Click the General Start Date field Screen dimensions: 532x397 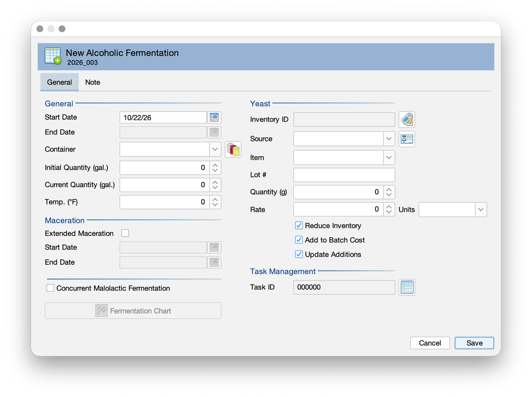pyautogui.click(x=163, y=117)
